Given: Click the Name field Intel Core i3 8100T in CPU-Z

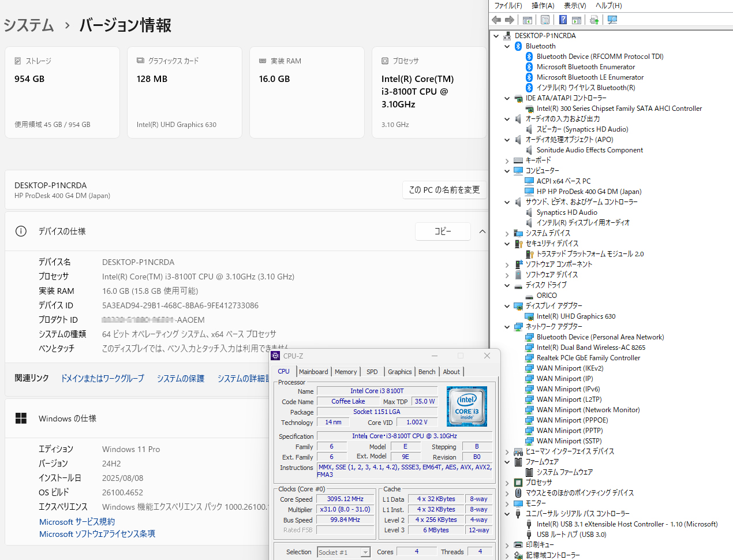Looking at the screenshot, I should [x=377, y=391].
